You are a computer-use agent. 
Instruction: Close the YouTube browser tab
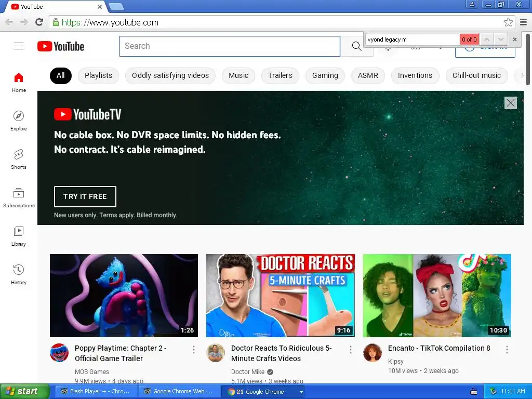point(99,6)
